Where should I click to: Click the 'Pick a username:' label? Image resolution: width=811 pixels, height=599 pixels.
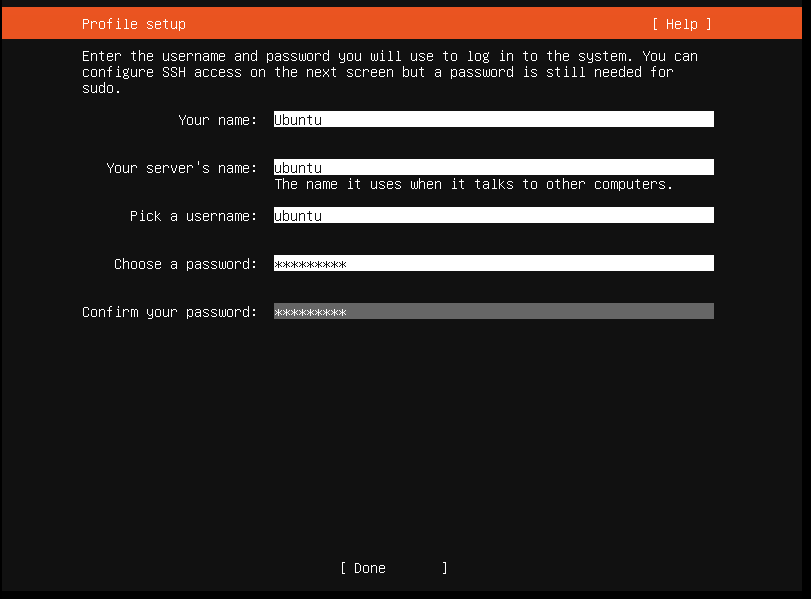click(x=193, y=216)
